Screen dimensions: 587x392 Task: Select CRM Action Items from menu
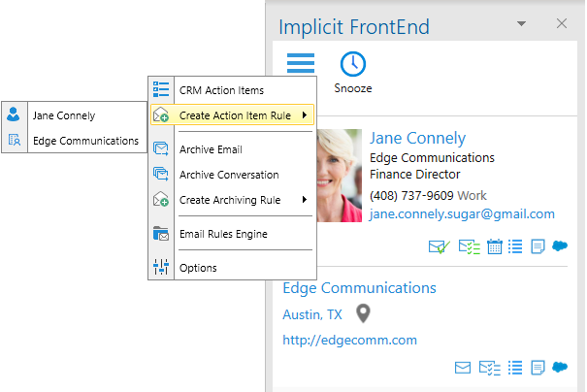point(221,90)
